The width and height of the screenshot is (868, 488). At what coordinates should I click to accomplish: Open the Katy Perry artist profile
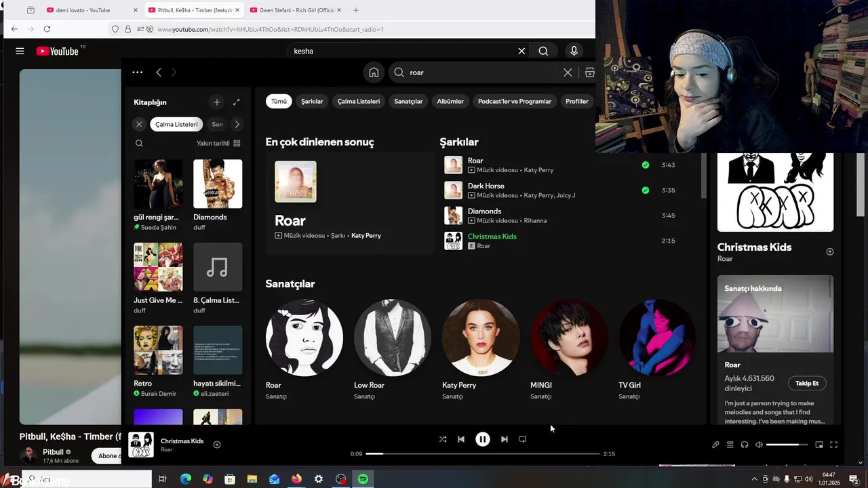point(481,338)
